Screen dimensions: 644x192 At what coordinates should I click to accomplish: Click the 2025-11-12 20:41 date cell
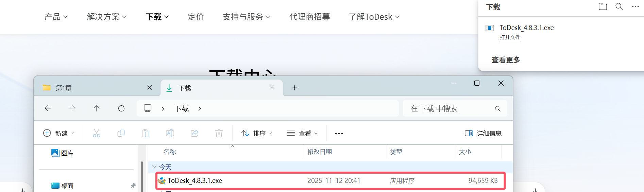334,180
